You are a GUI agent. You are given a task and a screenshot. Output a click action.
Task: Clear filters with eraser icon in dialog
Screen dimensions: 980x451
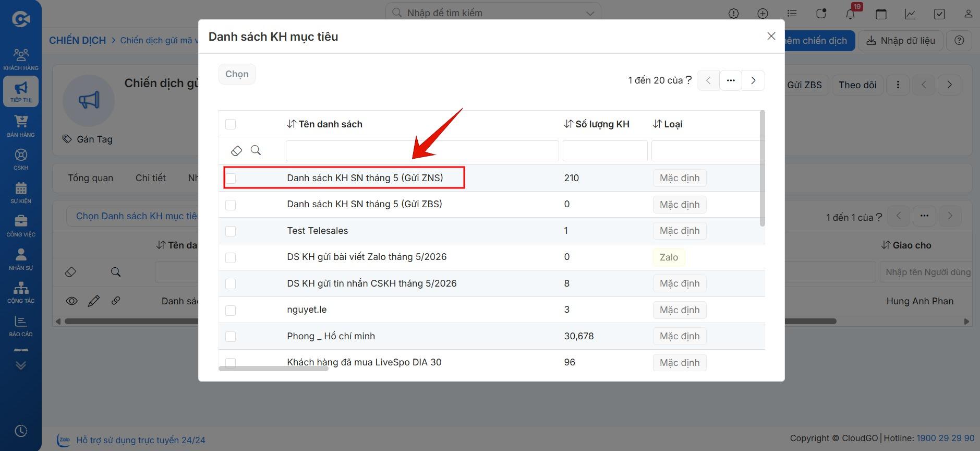pyautogui.click(x=236, y=150)
